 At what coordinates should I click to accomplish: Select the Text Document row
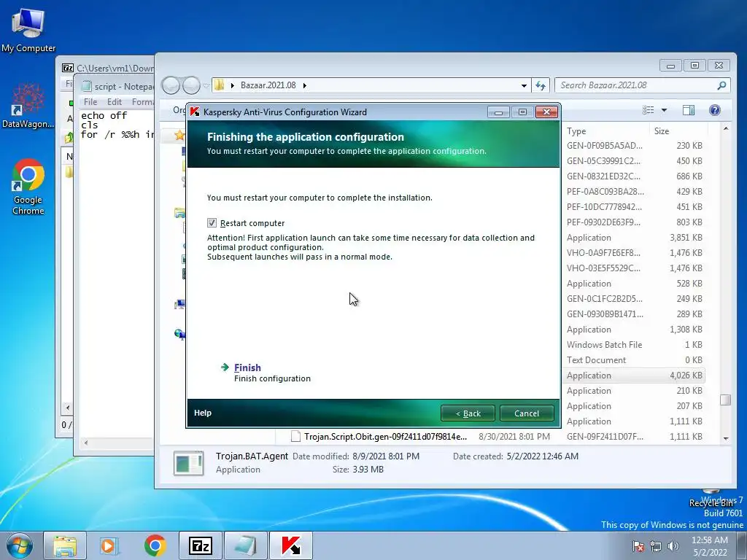tap(634, 360)
